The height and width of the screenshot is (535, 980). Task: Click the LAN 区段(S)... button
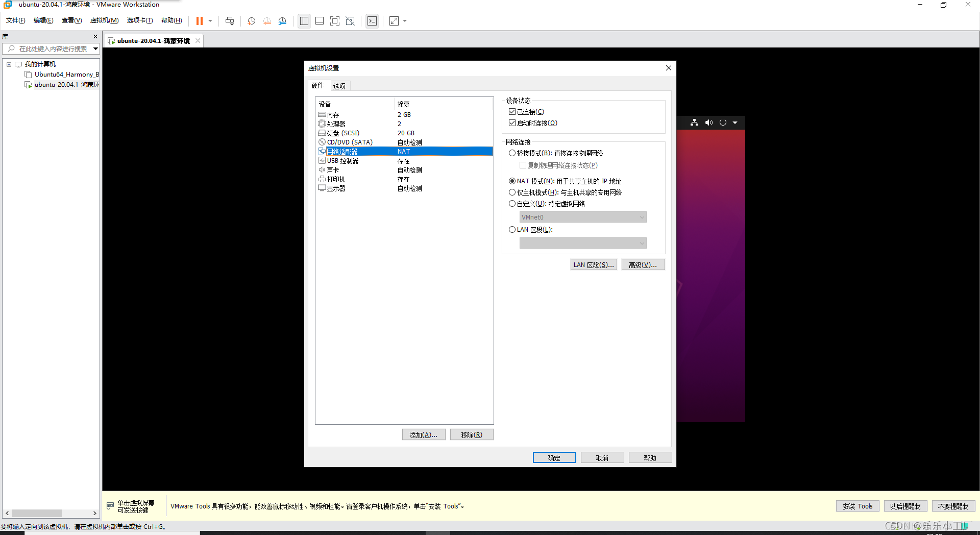[594, 264]
